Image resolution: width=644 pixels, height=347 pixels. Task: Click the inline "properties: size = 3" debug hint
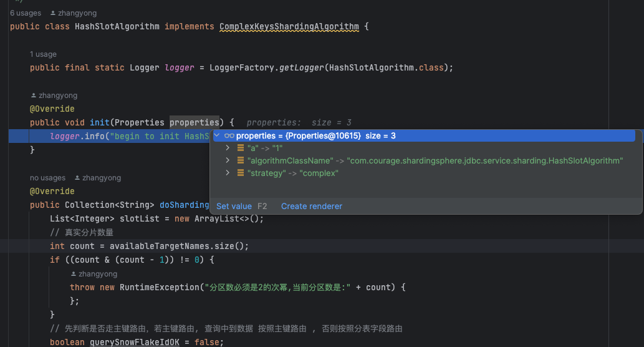[299, 123]
